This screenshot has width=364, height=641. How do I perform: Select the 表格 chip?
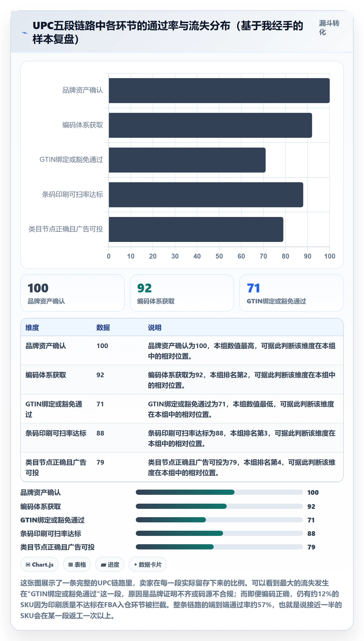click(x=77, y=565)
